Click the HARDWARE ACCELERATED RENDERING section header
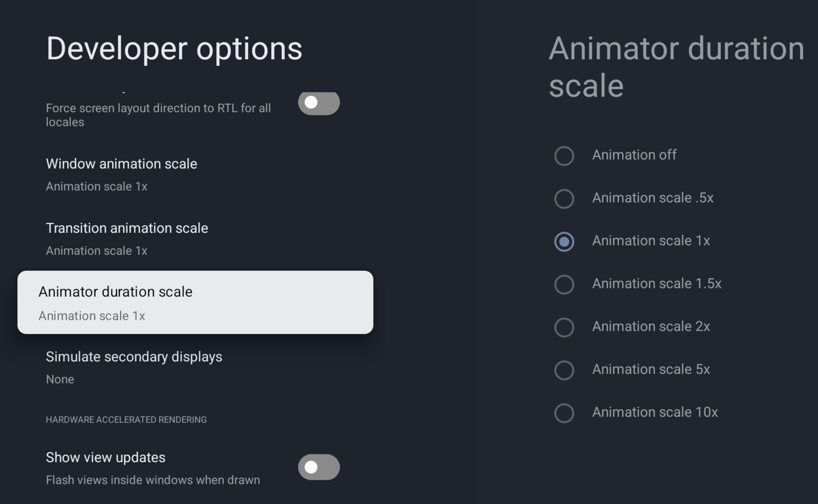Image resolution: width=818 pixels, height=504 pixels. coord(126,419)
